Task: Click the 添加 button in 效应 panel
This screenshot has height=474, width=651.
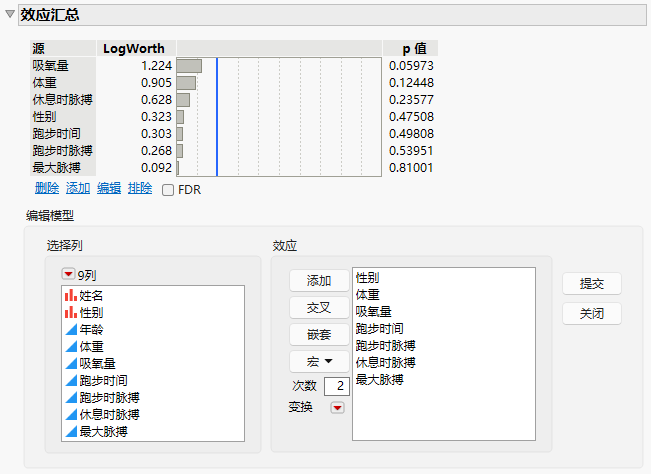Action: click(319, 281)
